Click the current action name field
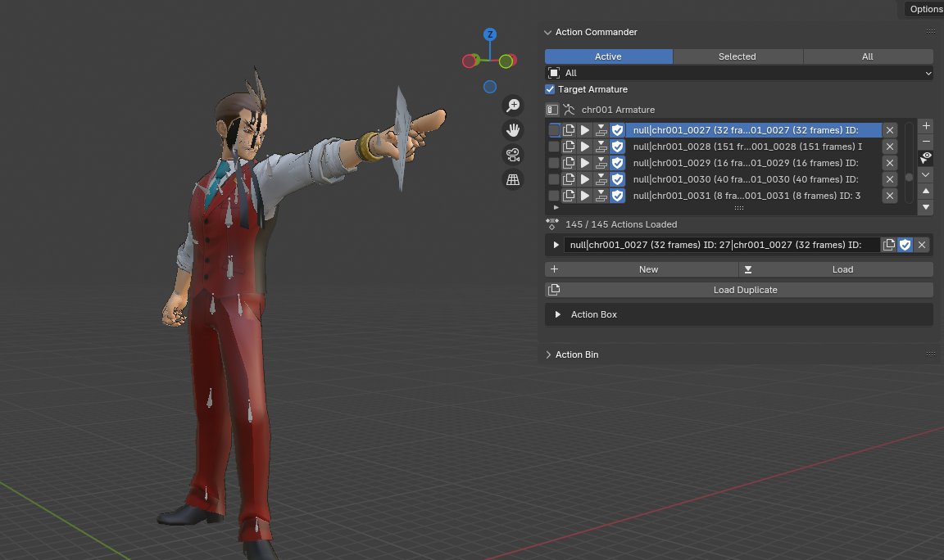The image size is (944, 560). click(722, 245)
